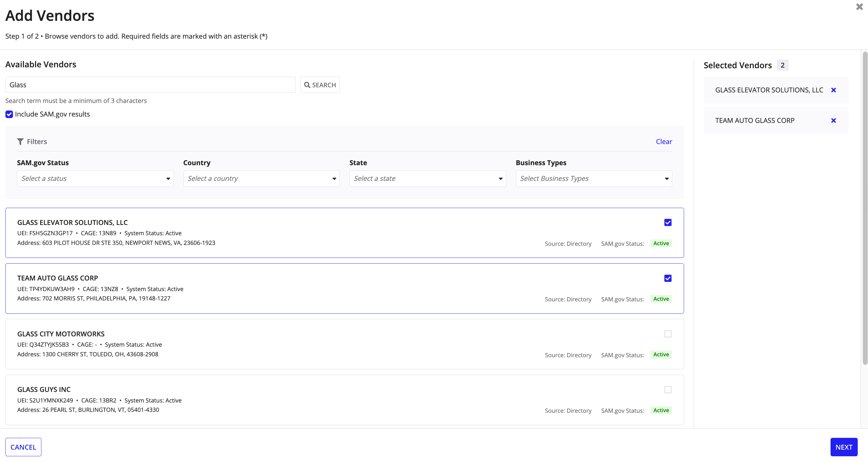The image size is (868, 462).
Task: Click the Active badge on GLASS ELEVATOR SOLUTIONS row
Action: 661,243
